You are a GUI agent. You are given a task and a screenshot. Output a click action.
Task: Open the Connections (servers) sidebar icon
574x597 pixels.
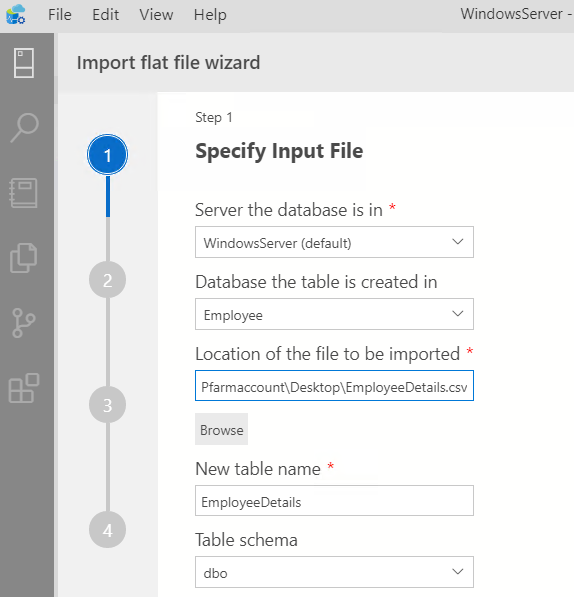tap(24, 63)
